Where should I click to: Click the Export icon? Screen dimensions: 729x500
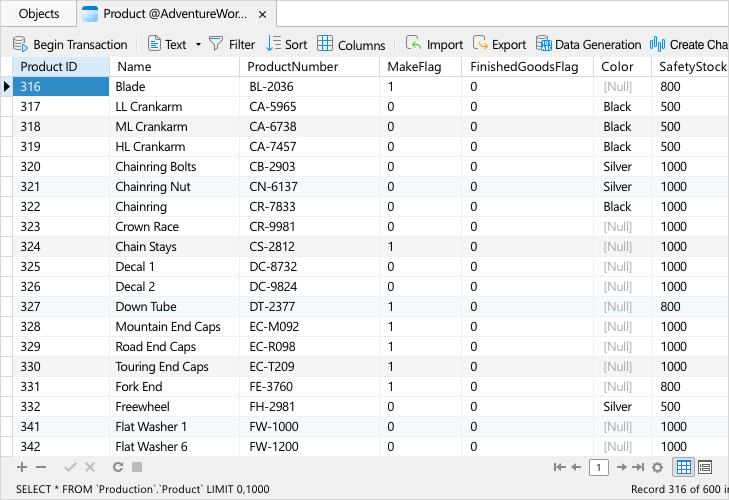click(x=480, y=44)
